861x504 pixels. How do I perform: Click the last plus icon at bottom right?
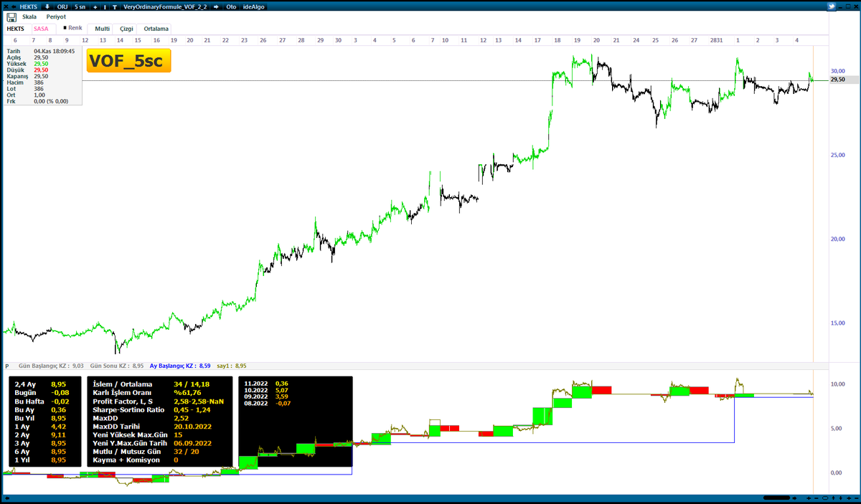[x=849, y=498]
